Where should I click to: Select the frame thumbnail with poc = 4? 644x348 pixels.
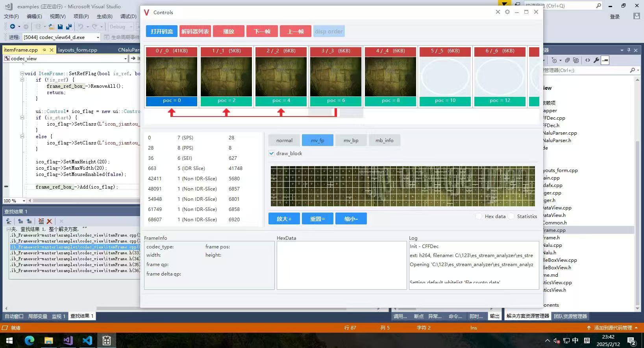(281, 77)
